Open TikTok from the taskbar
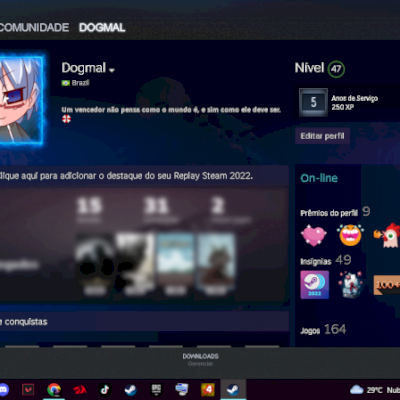The width and height of the screenshot is (400, 400). [105, 389]
